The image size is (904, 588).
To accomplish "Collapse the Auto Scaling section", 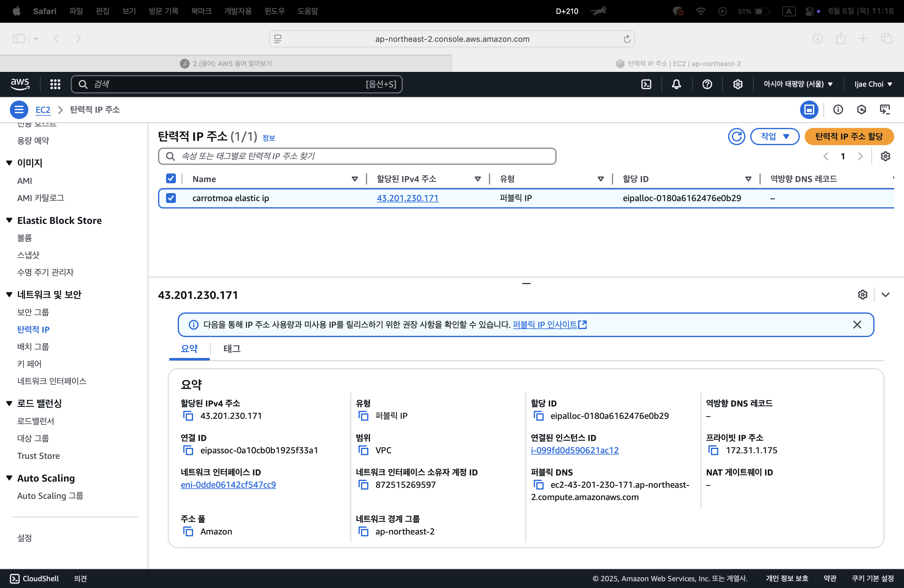I will coord(9,478).
